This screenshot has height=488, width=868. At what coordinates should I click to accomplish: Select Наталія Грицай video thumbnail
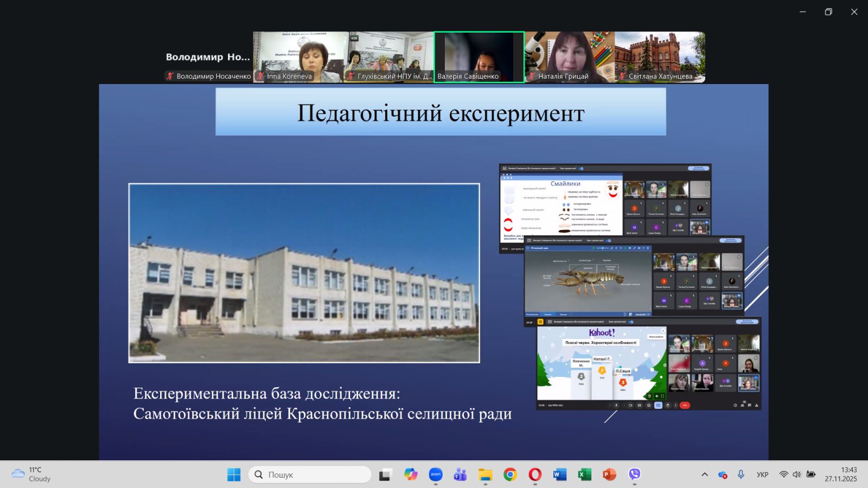pyautogui.click(x=570, y=57)
